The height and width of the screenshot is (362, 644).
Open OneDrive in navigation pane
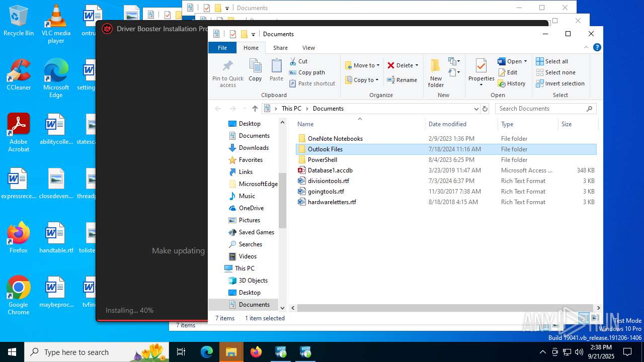251,208
